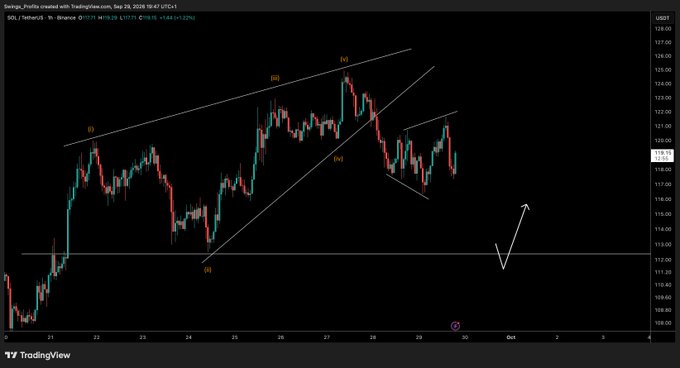Click the 111.20 price axis label
The image size is (680, 368).
coord(663,272)
